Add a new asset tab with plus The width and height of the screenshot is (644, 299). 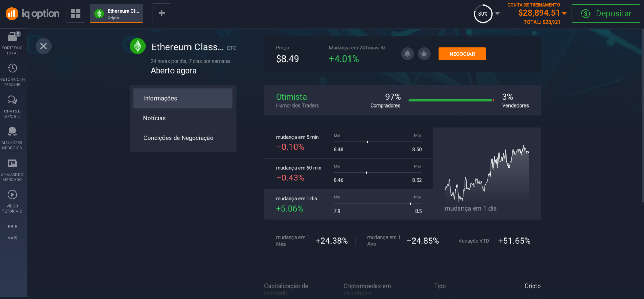tap(161, 13)
